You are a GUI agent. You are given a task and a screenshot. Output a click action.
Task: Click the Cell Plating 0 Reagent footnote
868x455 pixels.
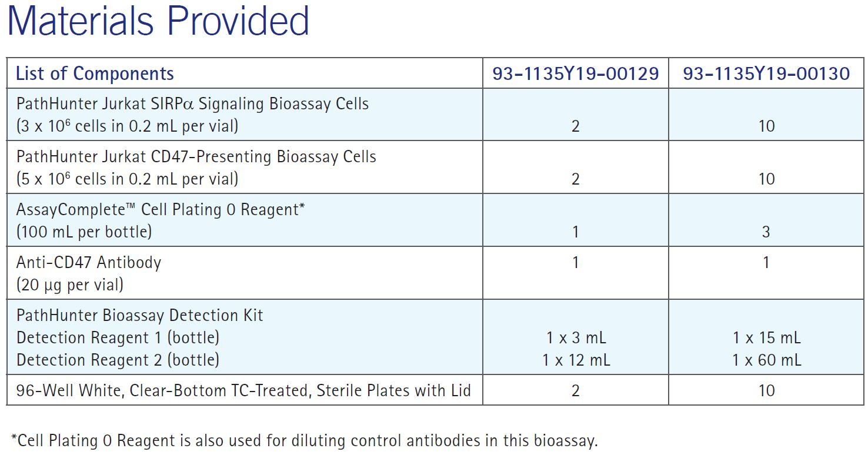coord(304,440)
